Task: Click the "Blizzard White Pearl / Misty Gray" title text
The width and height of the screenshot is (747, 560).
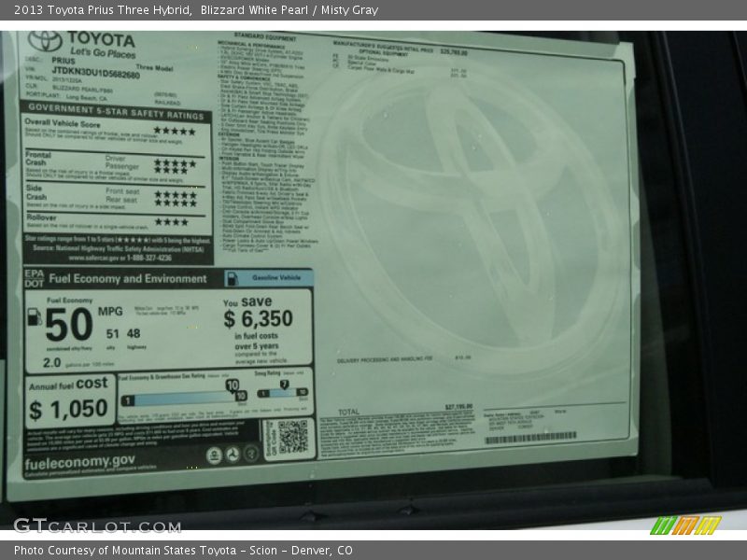Action: pos(289,10)
